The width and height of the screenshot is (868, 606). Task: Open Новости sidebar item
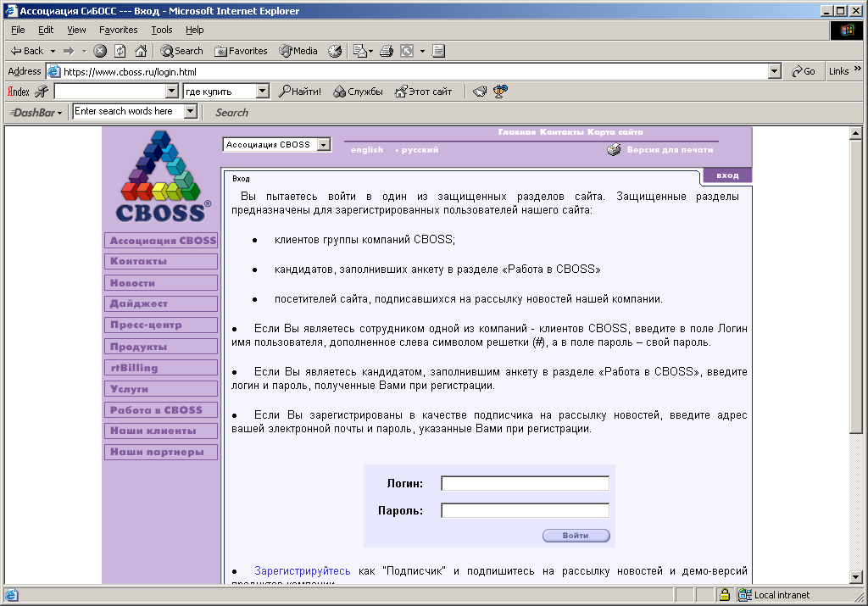pos(161,283)
